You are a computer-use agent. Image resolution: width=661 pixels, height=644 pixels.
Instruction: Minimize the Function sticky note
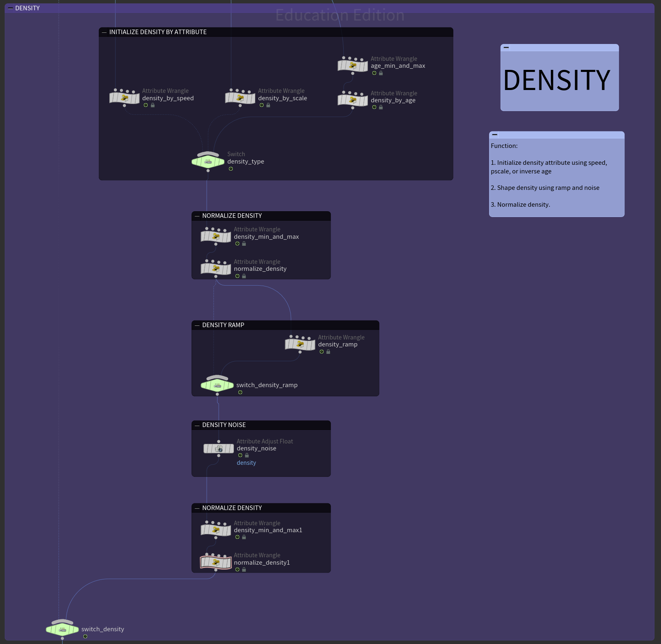click(x=495, y=134)
